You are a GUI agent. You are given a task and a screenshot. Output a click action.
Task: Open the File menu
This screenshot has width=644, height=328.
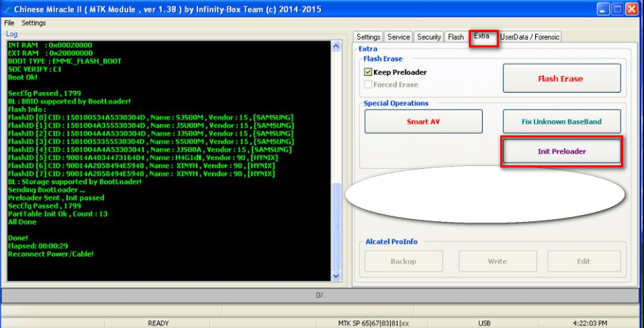(9, 23)
